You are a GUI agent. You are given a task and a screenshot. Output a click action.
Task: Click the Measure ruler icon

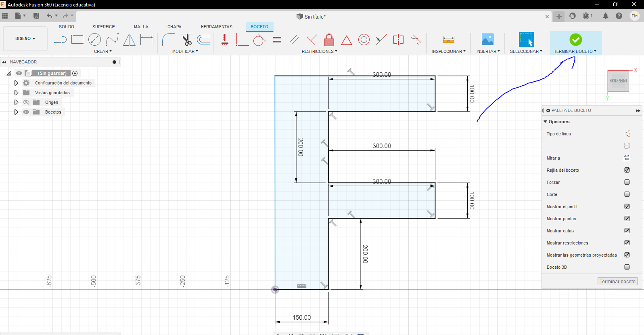point(448,40)
